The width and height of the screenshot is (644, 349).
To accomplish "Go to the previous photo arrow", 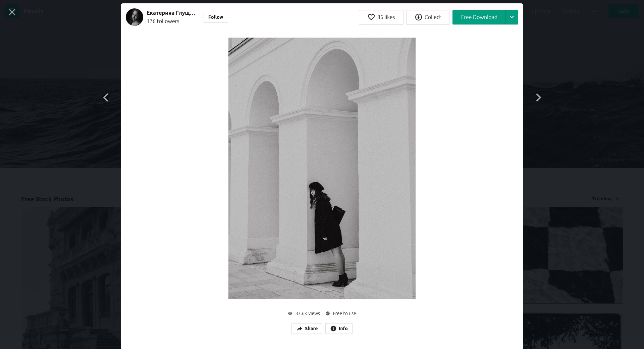I will [106, 98].
